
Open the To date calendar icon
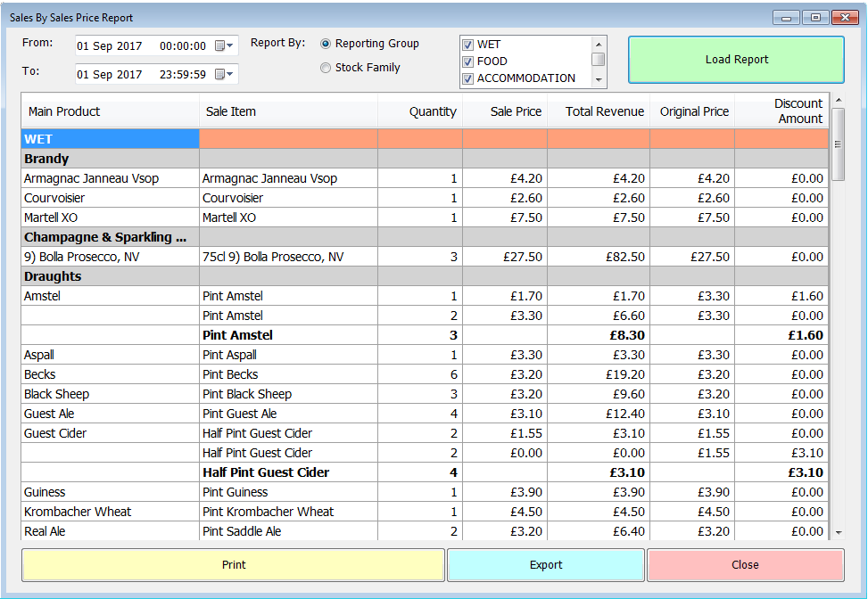tap(219, 74)
